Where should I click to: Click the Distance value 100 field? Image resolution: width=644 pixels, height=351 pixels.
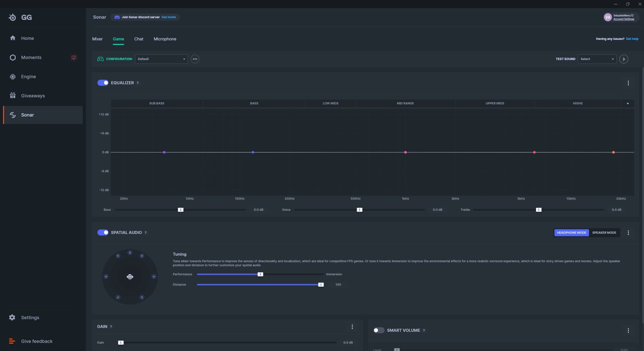tap(338, 285)
